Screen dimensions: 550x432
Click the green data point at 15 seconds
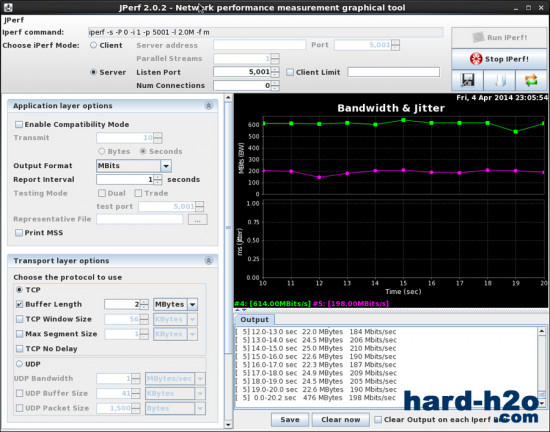coord(403,120)
